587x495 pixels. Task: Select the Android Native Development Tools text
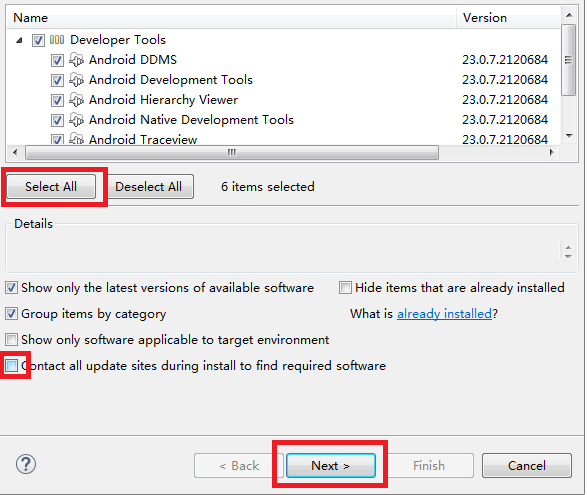click(191, 120)
